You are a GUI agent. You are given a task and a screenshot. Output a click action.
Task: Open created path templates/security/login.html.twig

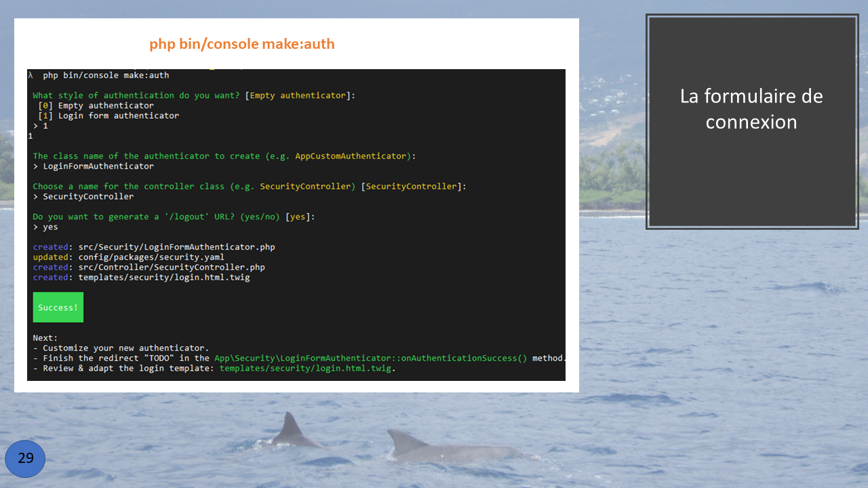point(163,278)
